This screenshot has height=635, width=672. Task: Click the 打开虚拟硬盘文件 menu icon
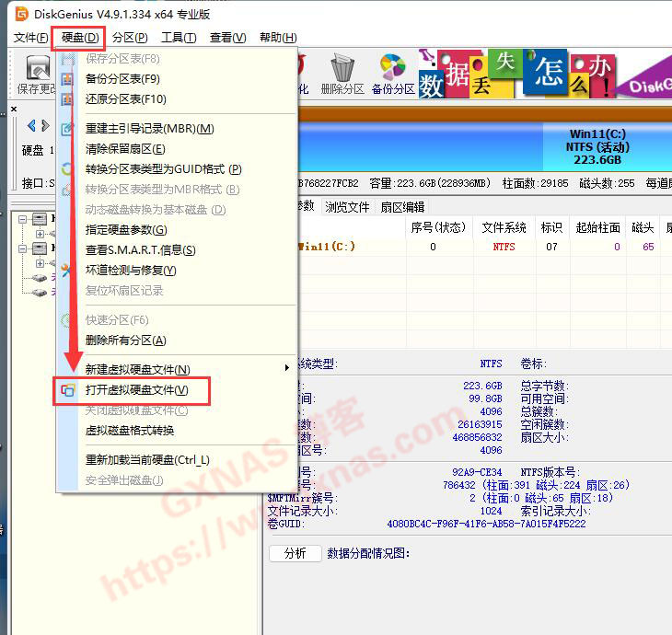[x=67, y=390]
